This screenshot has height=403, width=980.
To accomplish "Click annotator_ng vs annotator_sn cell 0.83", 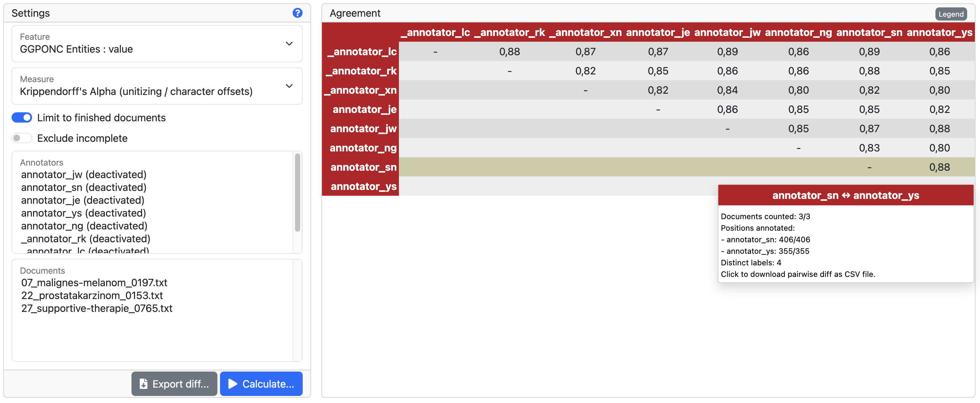I will [869, 148].
